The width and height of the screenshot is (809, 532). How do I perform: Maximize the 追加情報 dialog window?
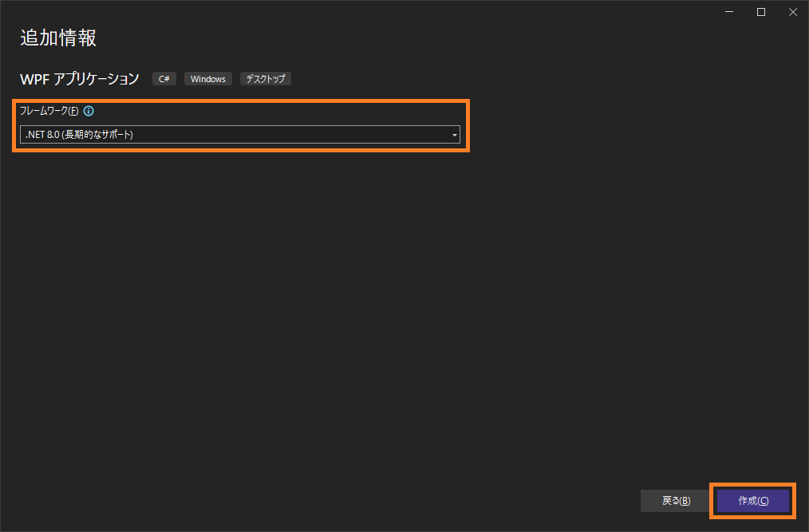[761, 12]
